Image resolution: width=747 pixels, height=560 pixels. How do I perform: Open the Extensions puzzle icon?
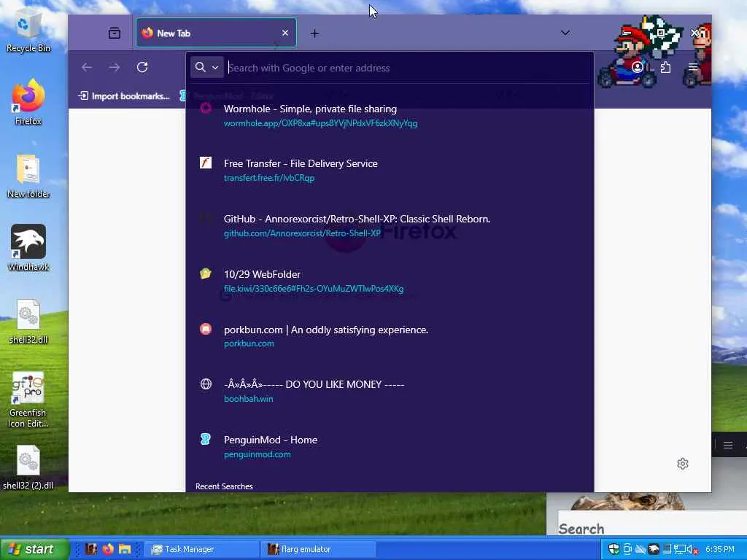(x=665, y=67)
